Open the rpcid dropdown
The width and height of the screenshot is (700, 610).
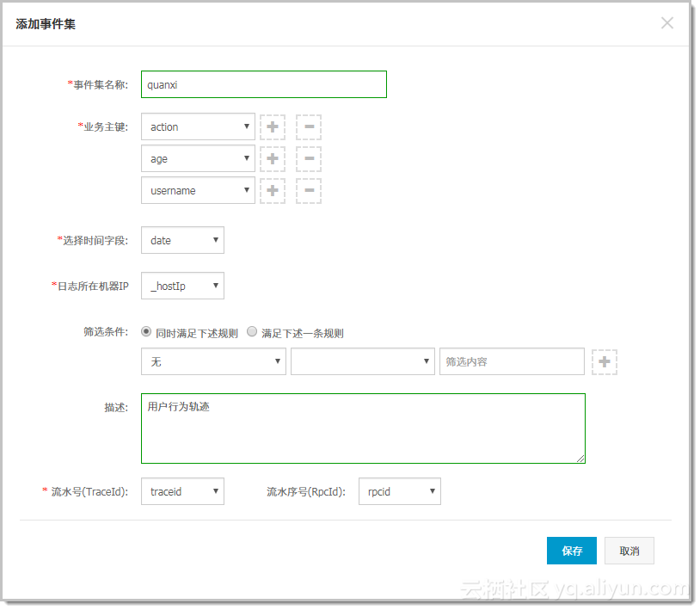coord(400,491)
